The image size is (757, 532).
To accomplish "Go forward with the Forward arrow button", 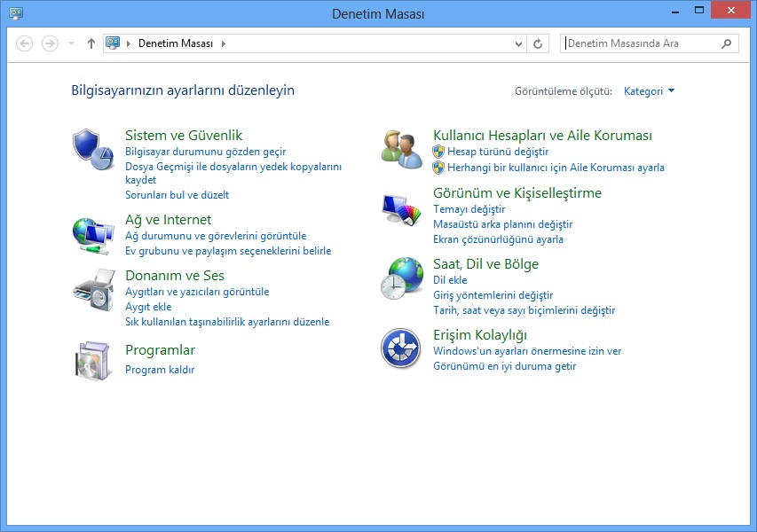I will coord(50,44).
